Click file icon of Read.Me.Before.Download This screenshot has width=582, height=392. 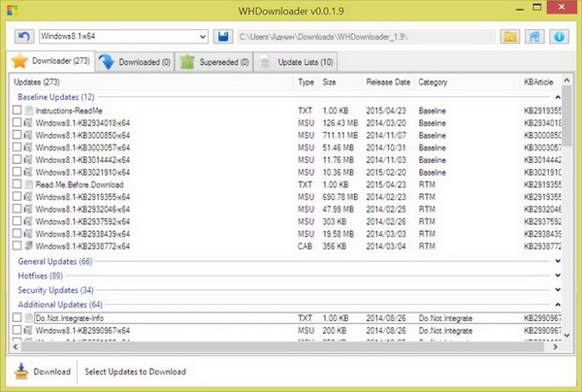coord(28,184)
